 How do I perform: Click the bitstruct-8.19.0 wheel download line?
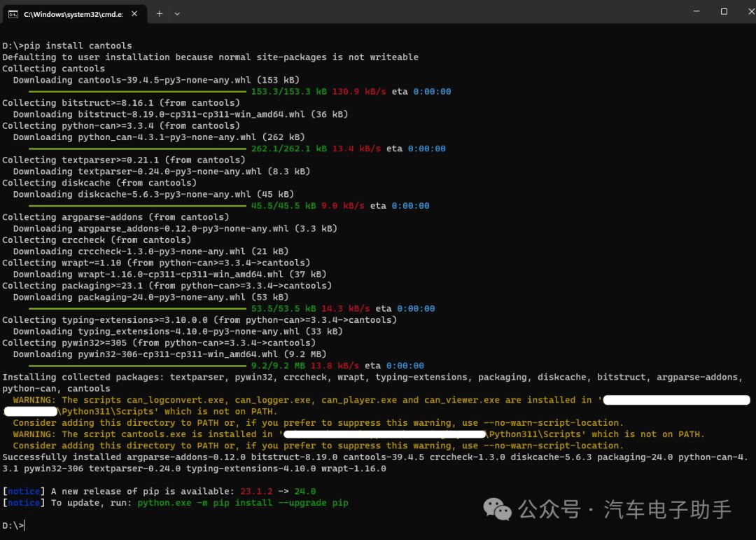[x=181, y=114]
